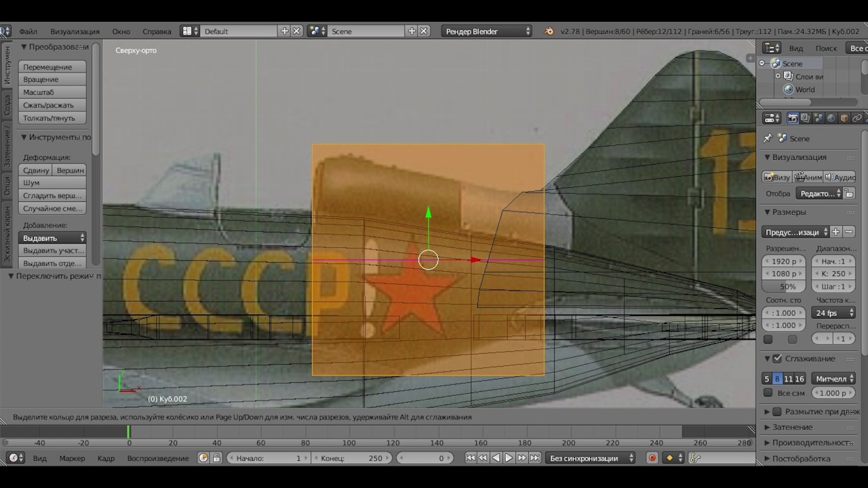
Task: Enable Все сэм full sample checkbox
Action: pyautogui.click(x=768, y=393)
